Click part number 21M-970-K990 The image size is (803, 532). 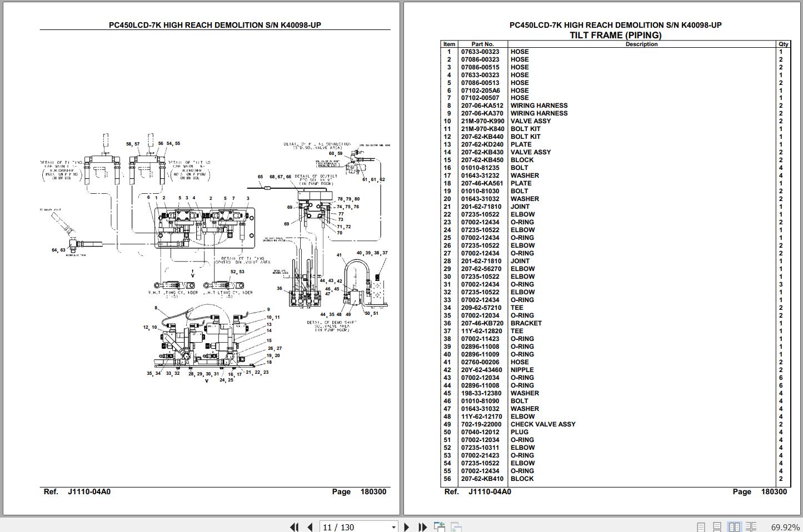(483, 121)
